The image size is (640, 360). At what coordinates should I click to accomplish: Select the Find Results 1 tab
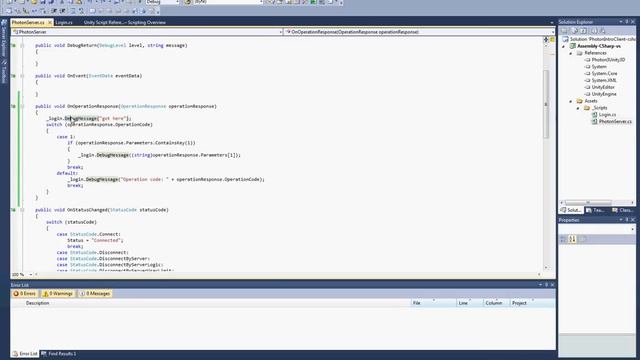(58, 354)
